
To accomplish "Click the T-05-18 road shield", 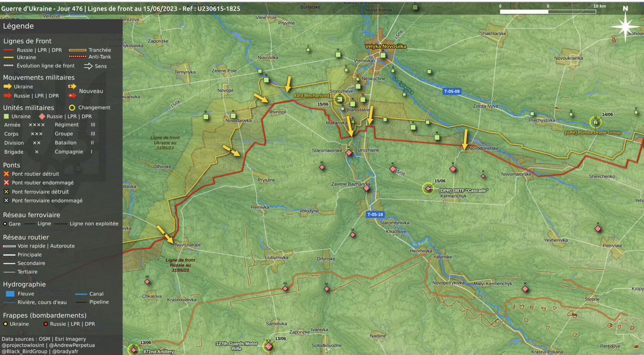I will (375, 215).
